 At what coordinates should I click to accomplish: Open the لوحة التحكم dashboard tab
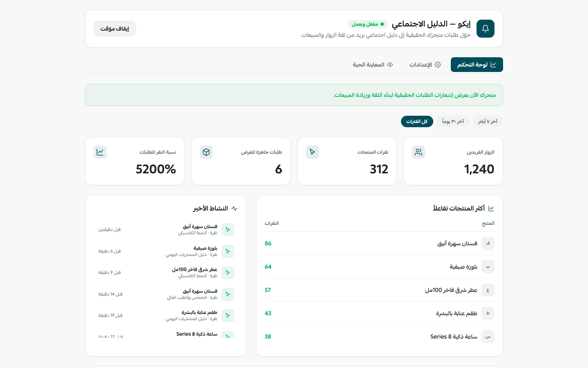(x=477, y=65)
